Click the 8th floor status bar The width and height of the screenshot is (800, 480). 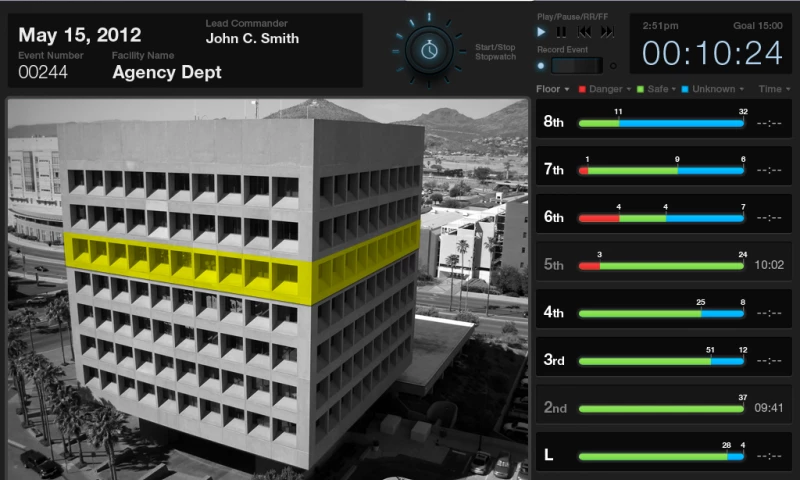coord(661,123)
